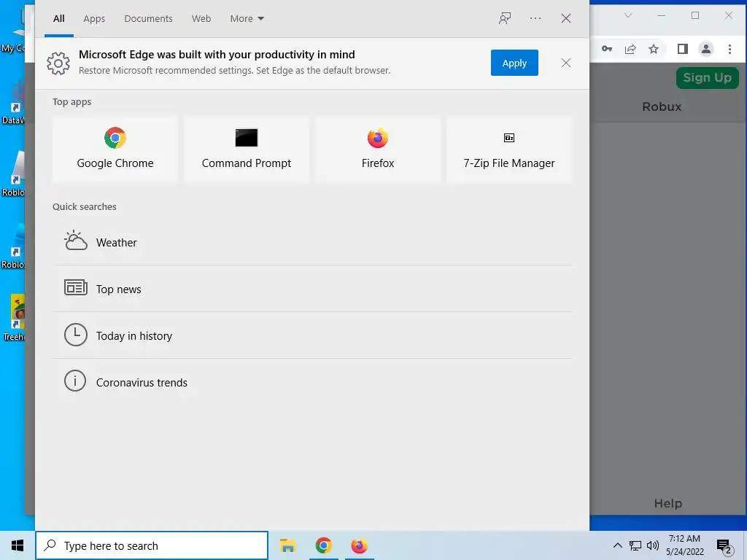The width and height of the screenshot is (747, 560).
Task: Switch to the Web search tab
Action: point(201,18)
